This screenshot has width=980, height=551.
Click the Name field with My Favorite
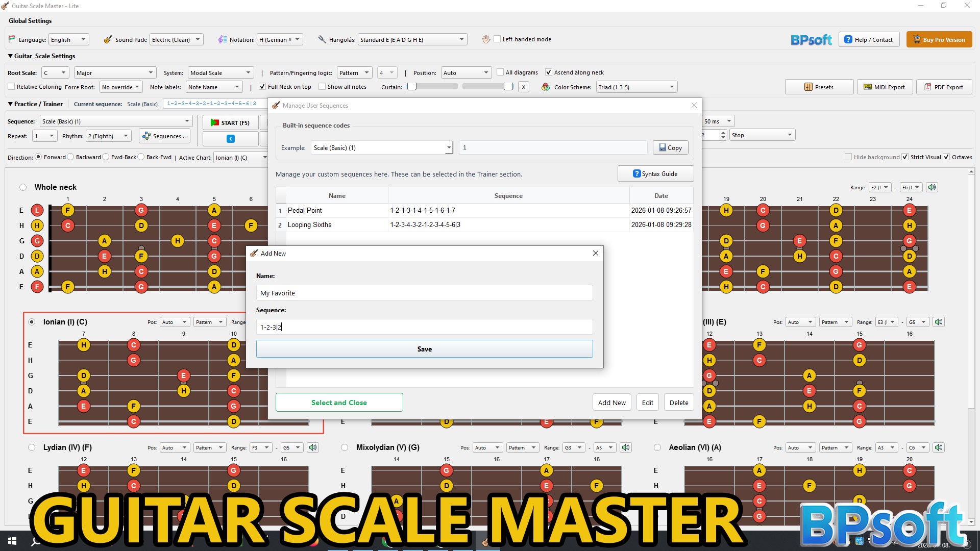pyautogui.click(x=424, y=293)
